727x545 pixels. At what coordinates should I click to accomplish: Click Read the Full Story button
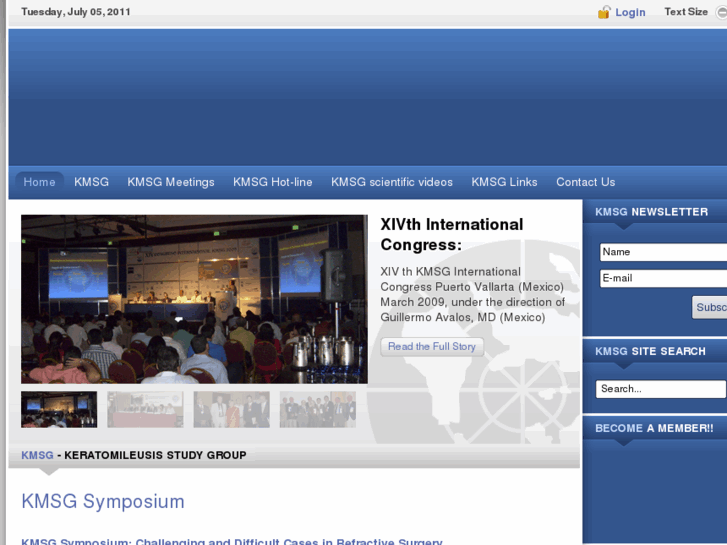[432, 346]
